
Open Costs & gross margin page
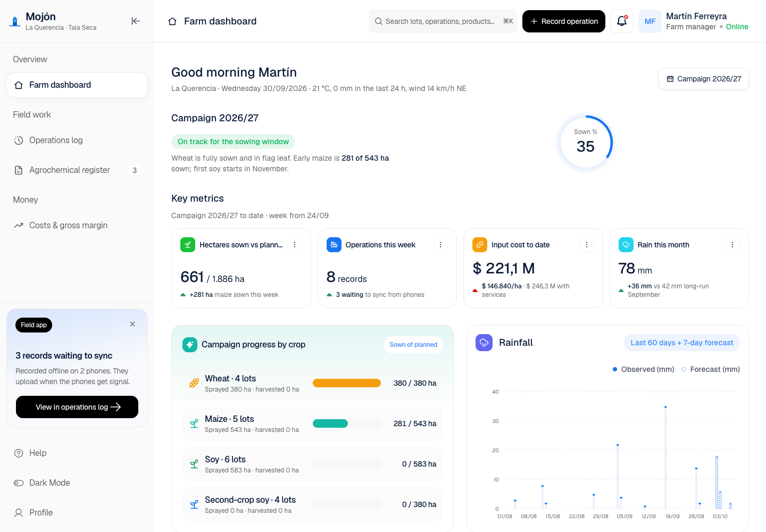[x=77, y=226]
